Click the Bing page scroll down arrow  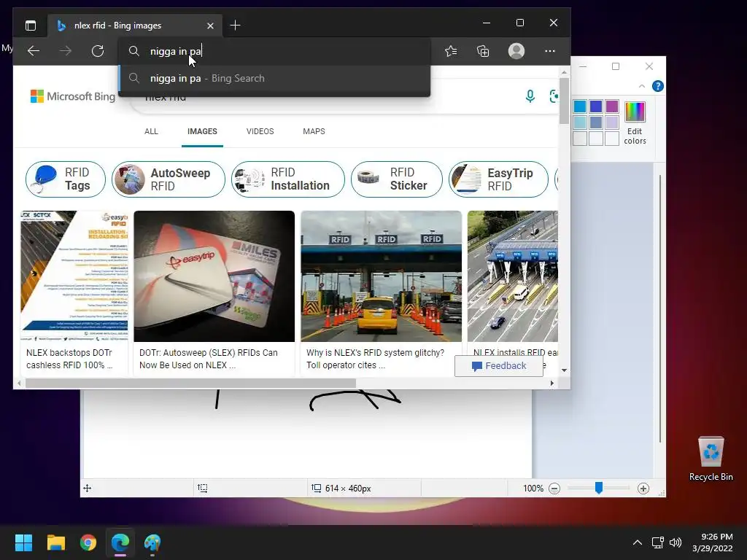[x=564, y=370]
